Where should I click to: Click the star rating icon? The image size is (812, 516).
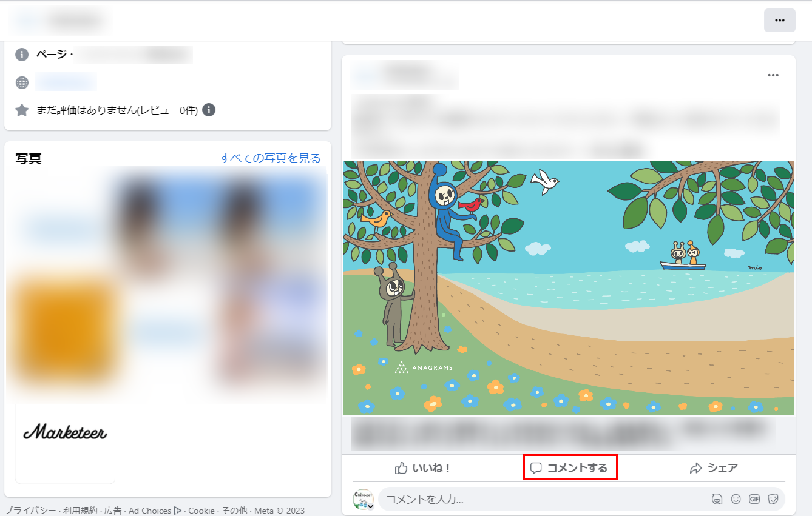[x=22, y=110]
